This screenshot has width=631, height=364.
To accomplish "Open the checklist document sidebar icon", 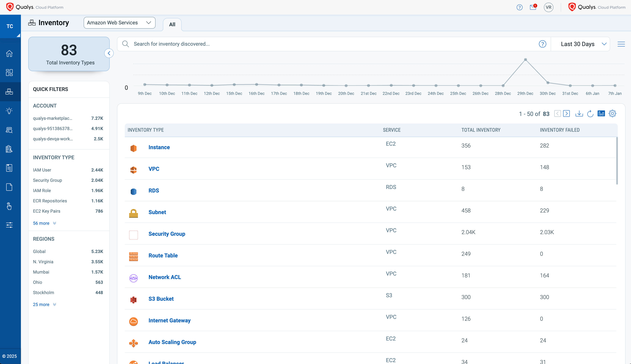I will (x=9, y=168).
